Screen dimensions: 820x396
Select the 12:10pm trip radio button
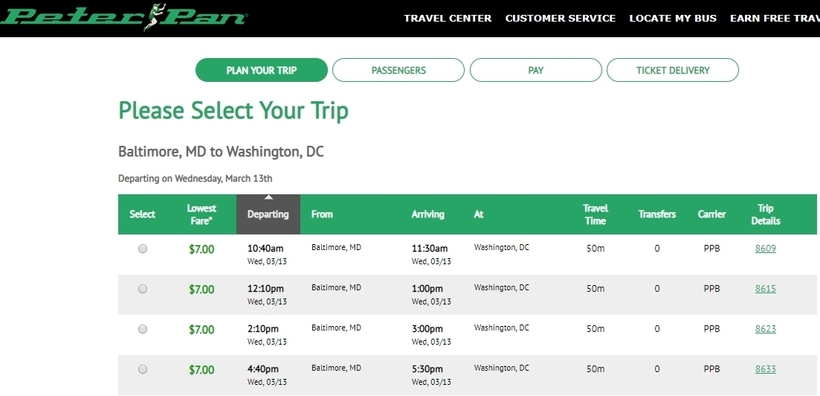click(142, 289)
